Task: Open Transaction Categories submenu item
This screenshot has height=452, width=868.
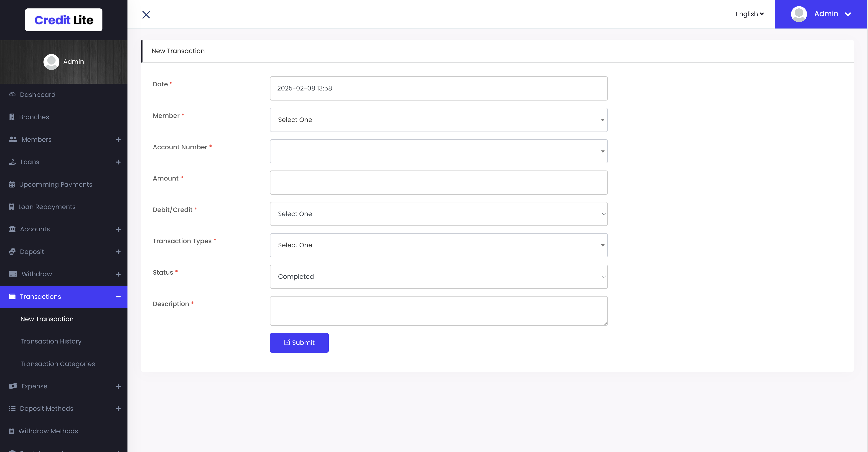Action: [58, 364]
